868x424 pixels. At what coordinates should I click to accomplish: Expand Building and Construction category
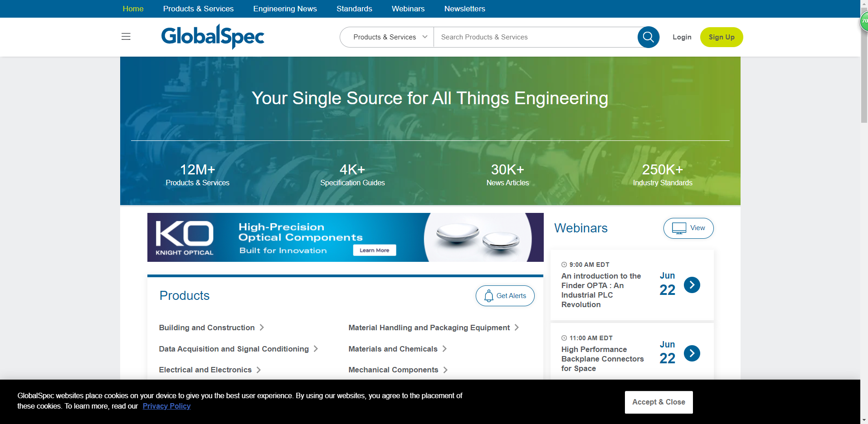pyautogui.click(x=211, y=328)
